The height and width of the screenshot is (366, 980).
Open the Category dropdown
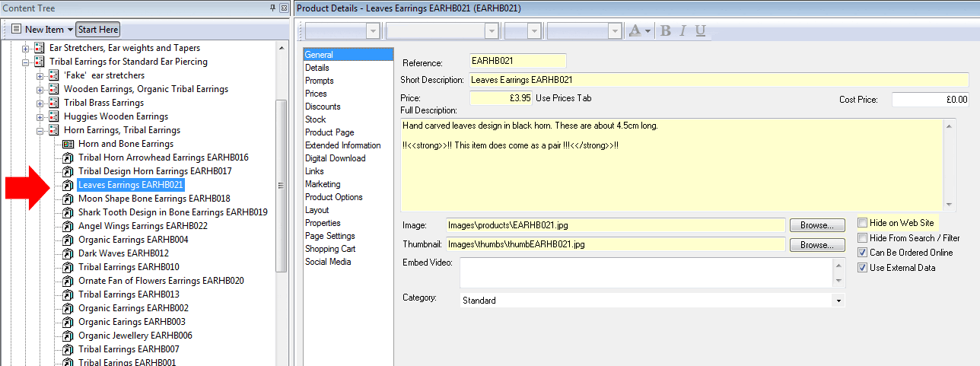(x=838, y=301)
